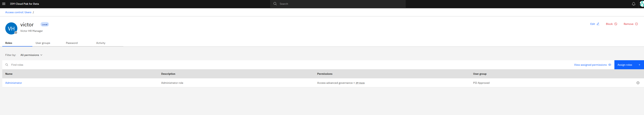Remove the user victor
644x115 pixels.
630,24
